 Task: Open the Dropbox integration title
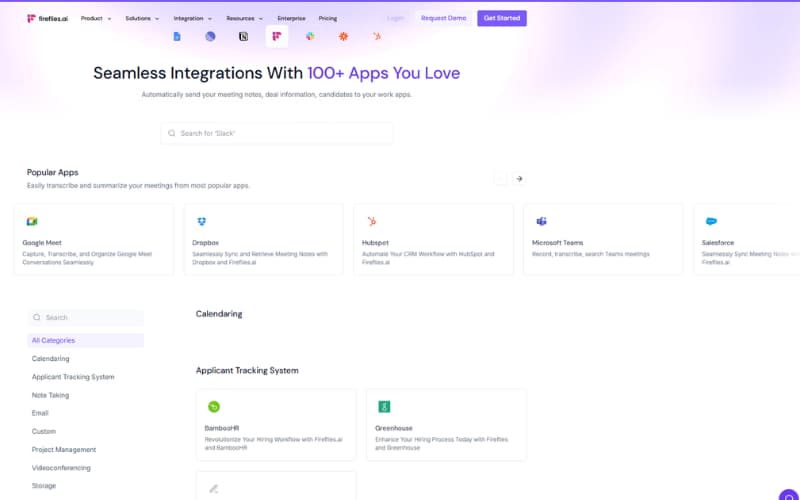coord(206,243)
